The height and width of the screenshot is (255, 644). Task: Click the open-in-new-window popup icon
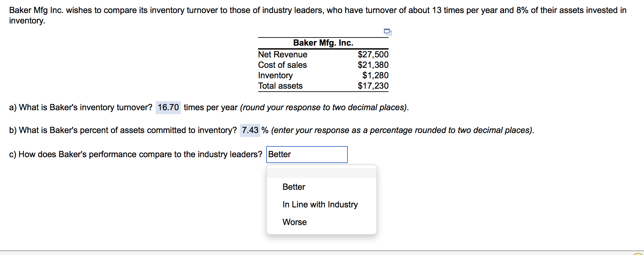(x=387, y=32)
